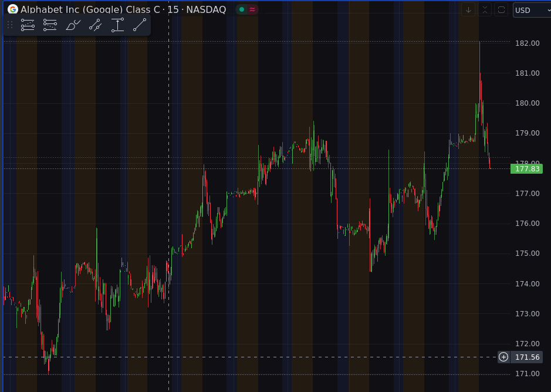Select the first Fib retracement tool in favorites toolbar

[28, 25]
